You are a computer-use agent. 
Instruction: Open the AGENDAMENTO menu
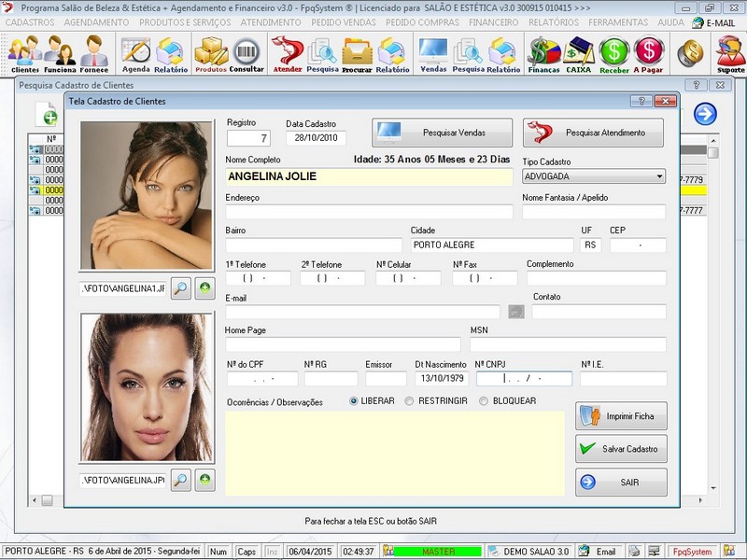point(96,21)
